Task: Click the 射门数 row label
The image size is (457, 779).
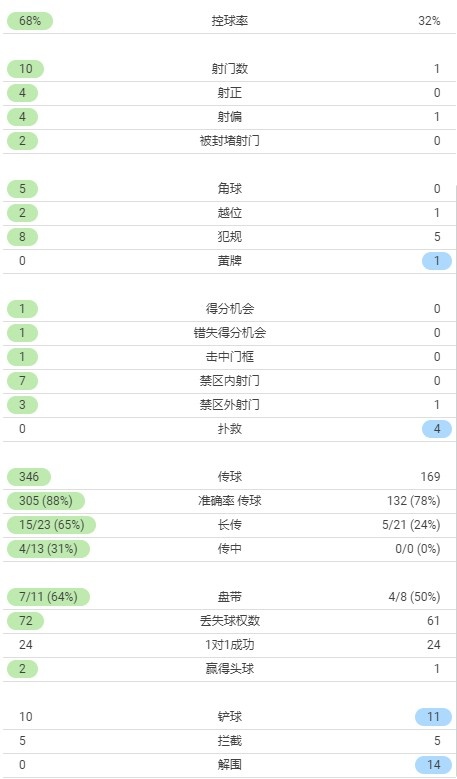Action: tap(229, 69)
